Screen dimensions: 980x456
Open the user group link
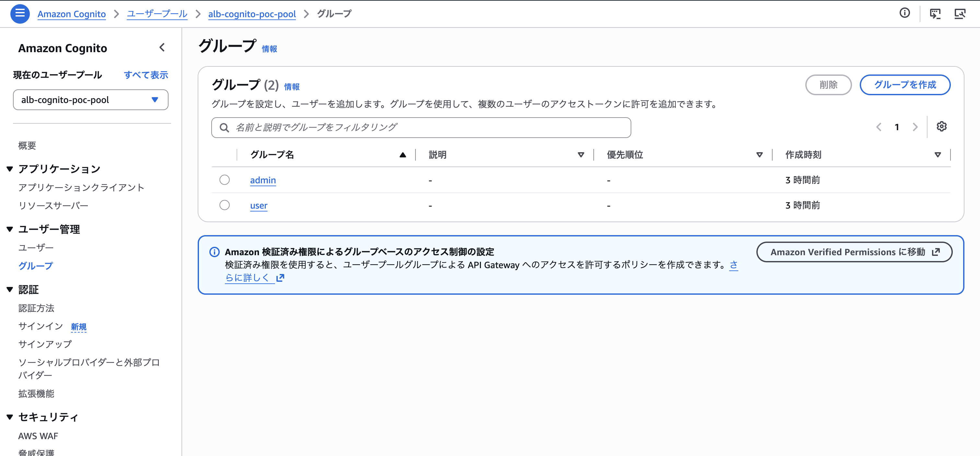pos(259,205)
